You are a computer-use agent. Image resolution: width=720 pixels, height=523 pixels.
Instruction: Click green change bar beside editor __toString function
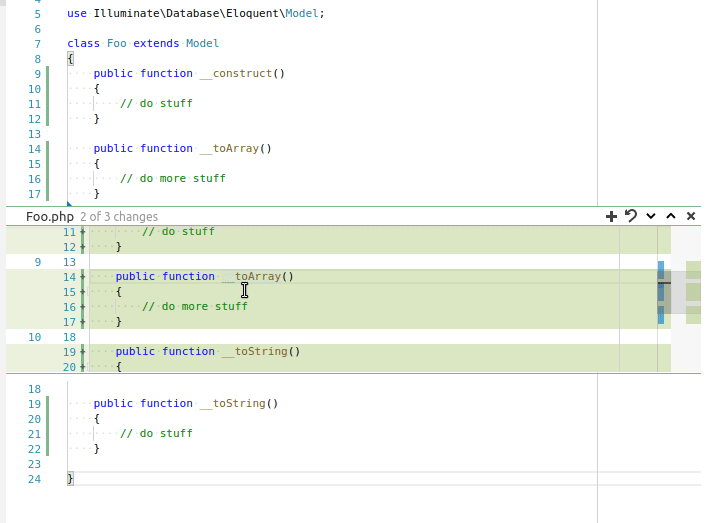(48, 426)
